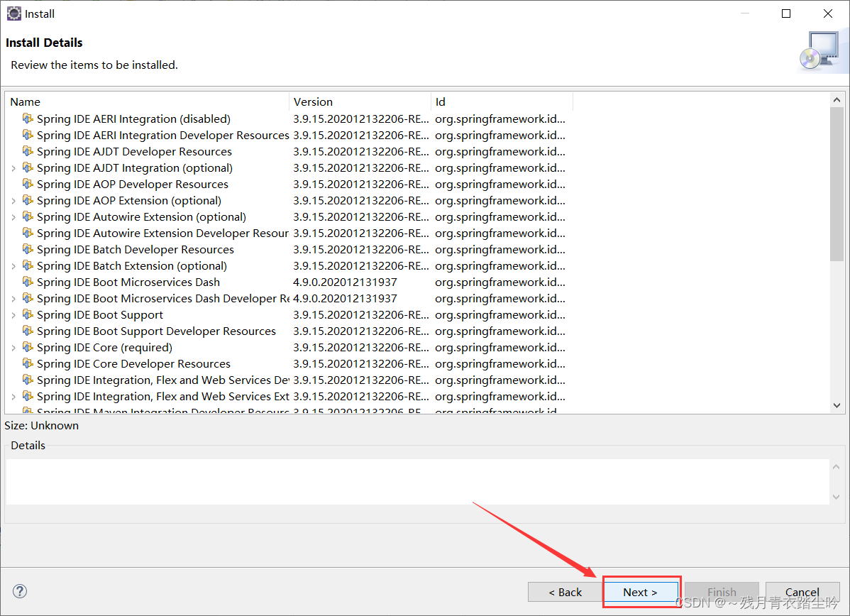Expand Integration, Flex and Web Services Ext row
Screen dimensions: 850x616
[13, 397]
